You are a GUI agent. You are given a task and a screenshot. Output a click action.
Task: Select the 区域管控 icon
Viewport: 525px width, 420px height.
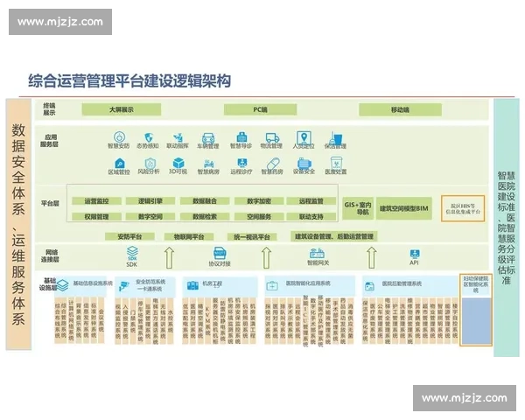point(120,163)
